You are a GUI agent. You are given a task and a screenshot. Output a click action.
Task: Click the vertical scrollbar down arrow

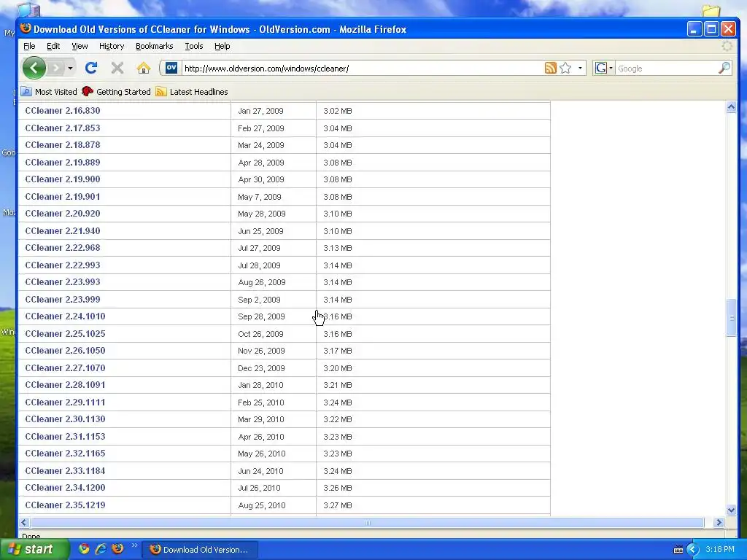(x=731, y=510)
